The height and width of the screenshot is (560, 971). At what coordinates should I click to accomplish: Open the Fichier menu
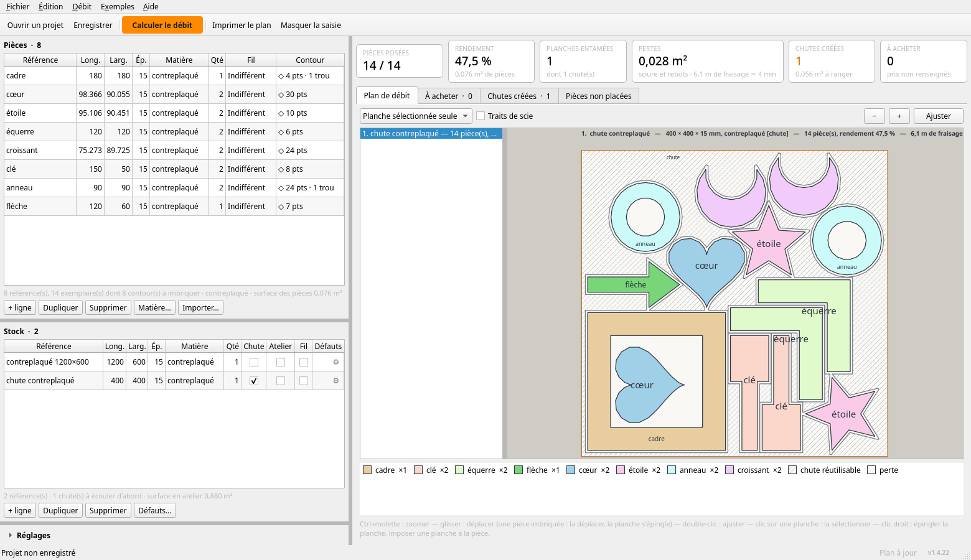[17, 7]
